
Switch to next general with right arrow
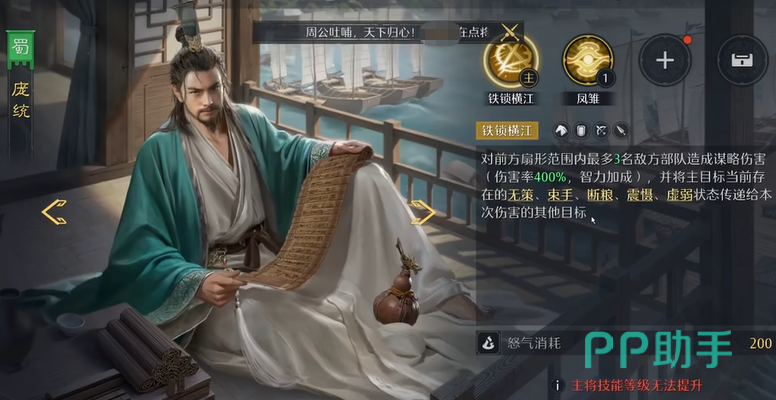pyautogui.click(x=423, y=212)
